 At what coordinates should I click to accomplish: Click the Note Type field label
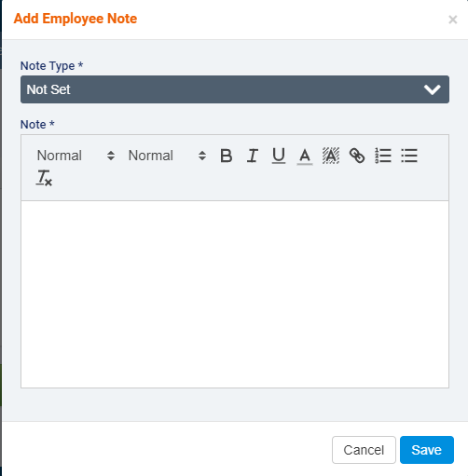[51, 66]
